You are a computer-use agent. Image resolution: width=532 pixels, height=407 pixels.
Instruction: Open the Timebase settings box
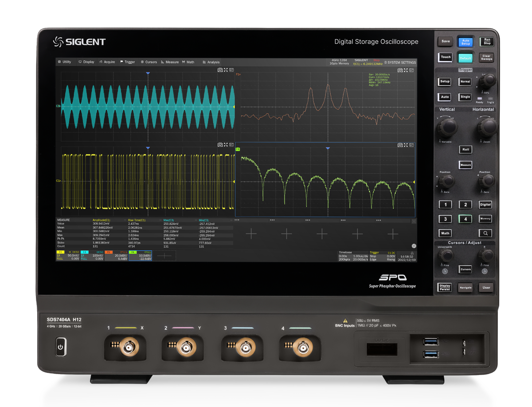point(352,256)
